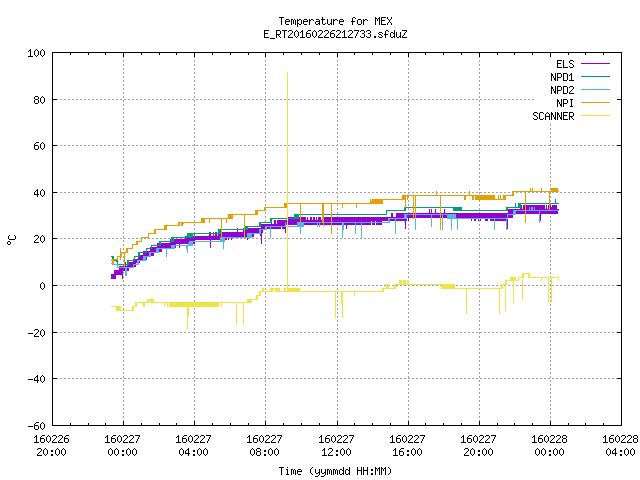640x480 pixels.
Task: Click the y-axis label 40
Action: (39, 193)
